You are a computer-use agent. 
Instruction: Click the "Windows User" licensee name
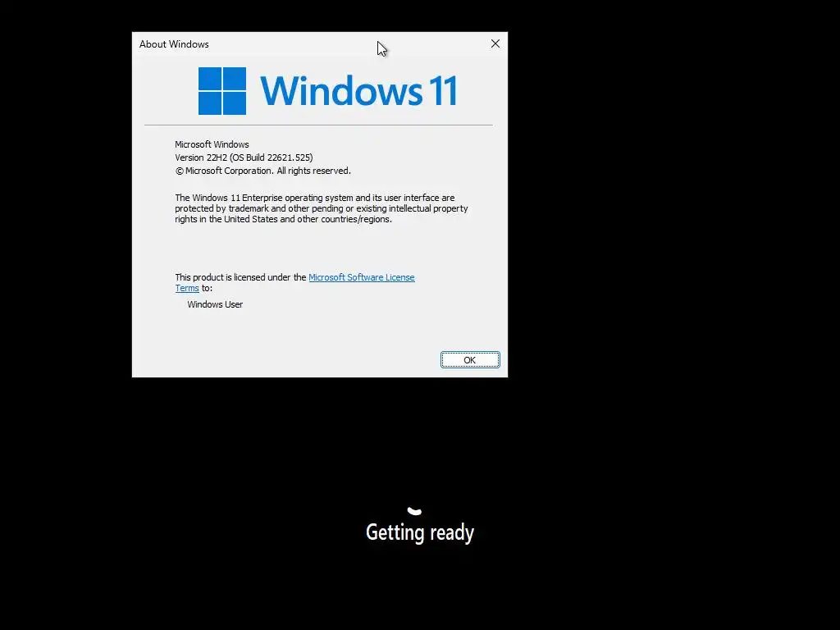(215, 304)
